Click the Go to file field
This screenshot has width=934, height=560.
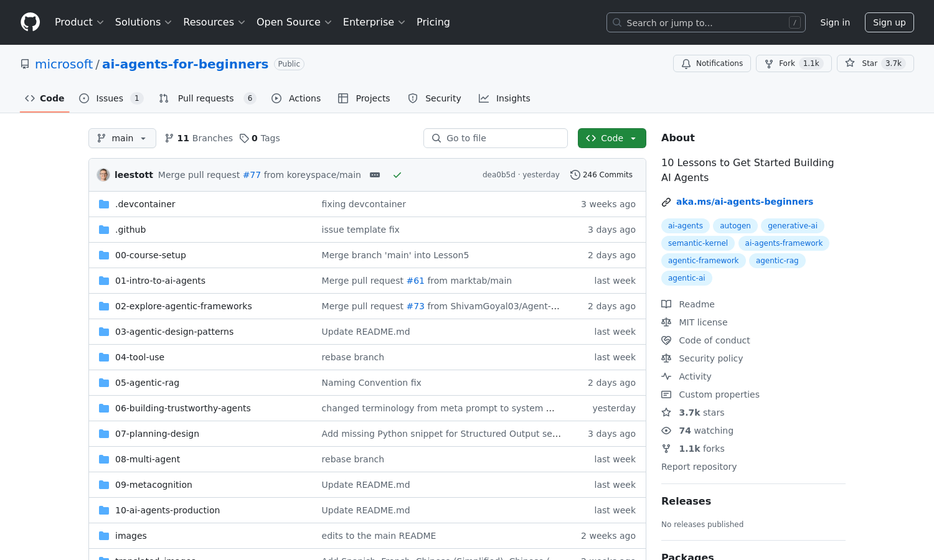(496, 138)
